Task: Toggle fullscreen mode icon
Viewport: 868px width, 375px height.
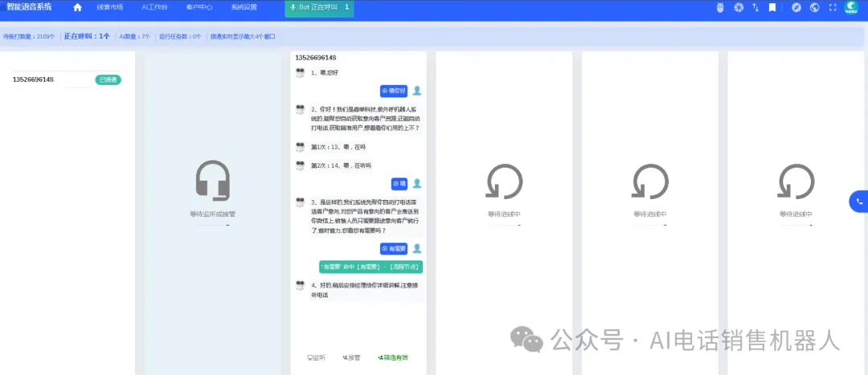Action: coord(833,8)
